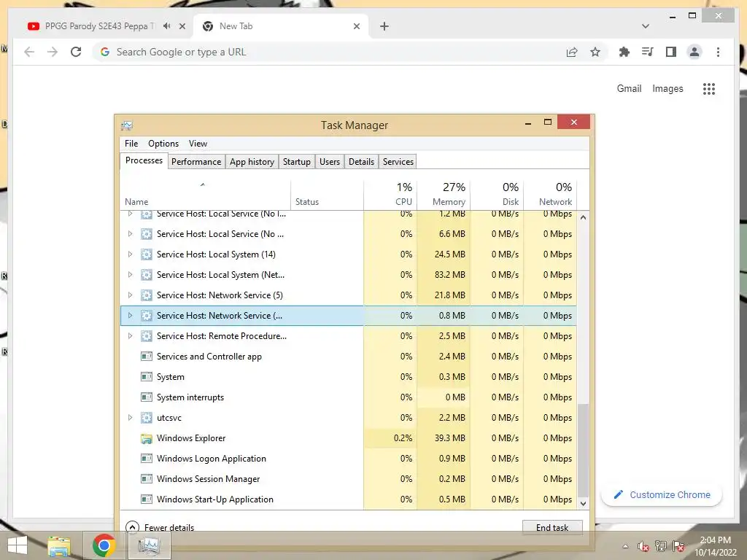Click the process list scroll up arrow

[x=583, y=217]
